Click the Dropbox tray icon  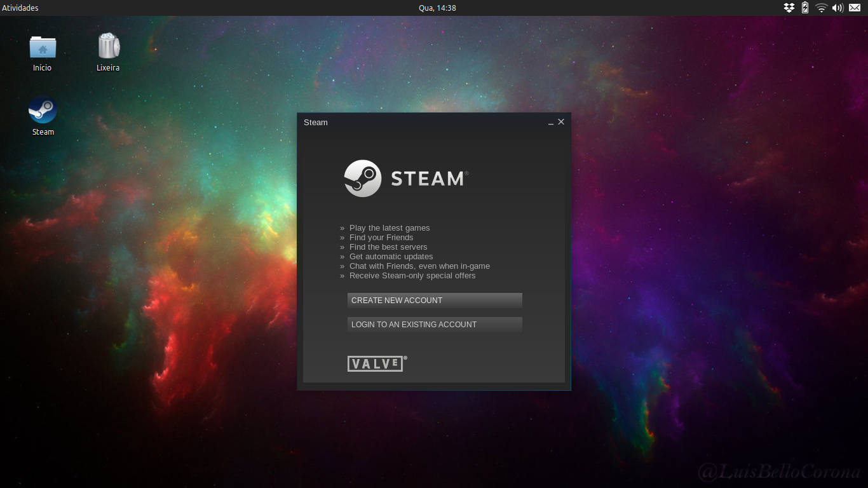click(x=789, y=8)
